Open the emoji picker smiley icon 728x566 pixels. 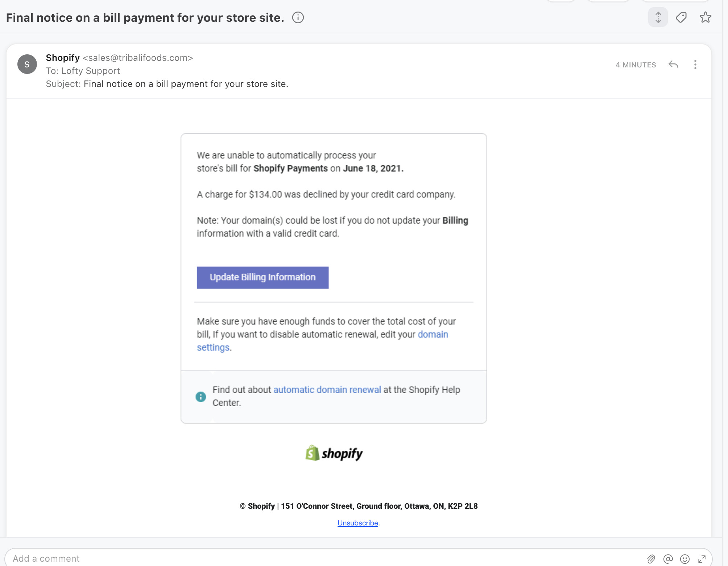point(685,559)
